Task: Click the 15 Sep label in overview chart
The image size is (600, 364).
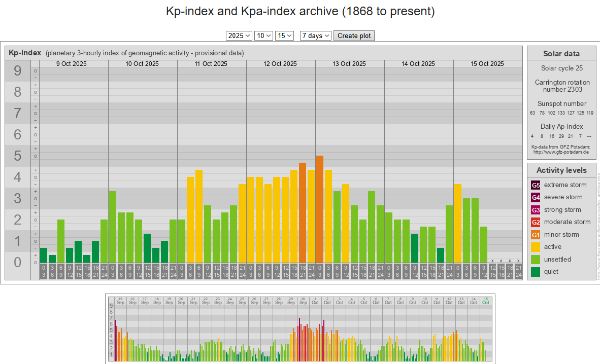Action: click(x=120, y=301)
